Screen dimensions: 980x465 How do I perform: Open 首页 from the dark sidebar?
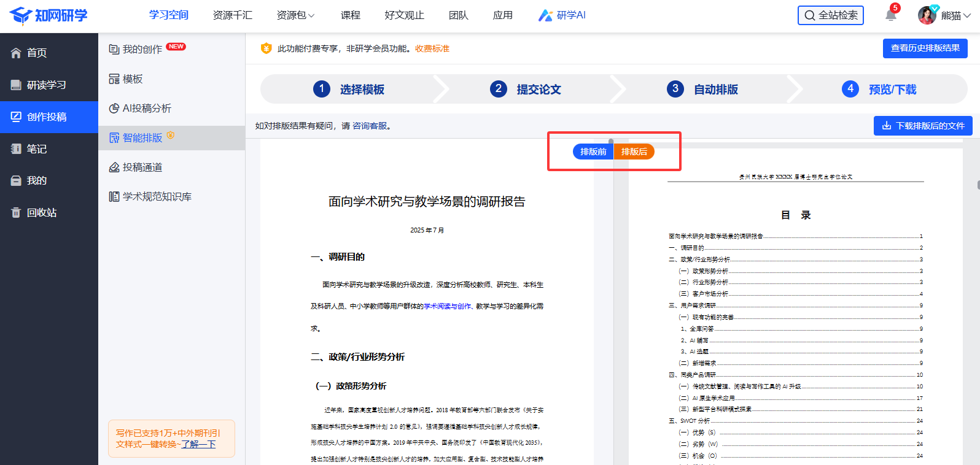pyautogui.click(x=37, y=53)
